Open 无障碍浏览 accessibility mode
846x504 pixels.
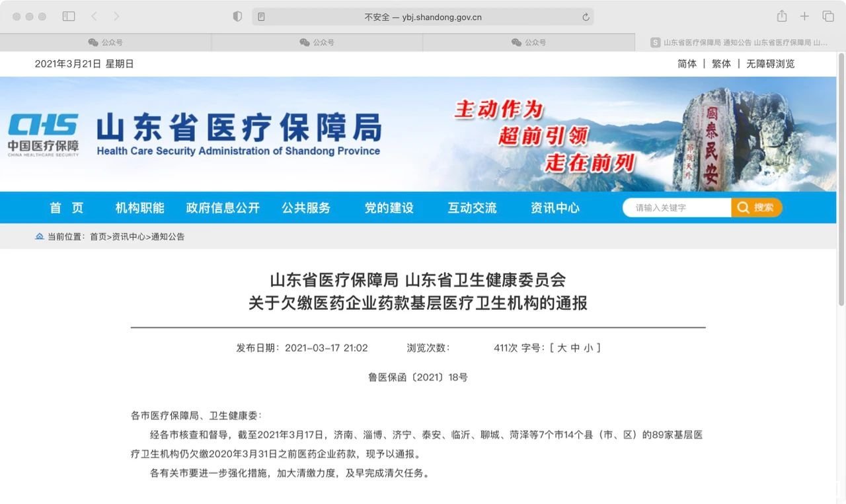(x=771, y=64)
